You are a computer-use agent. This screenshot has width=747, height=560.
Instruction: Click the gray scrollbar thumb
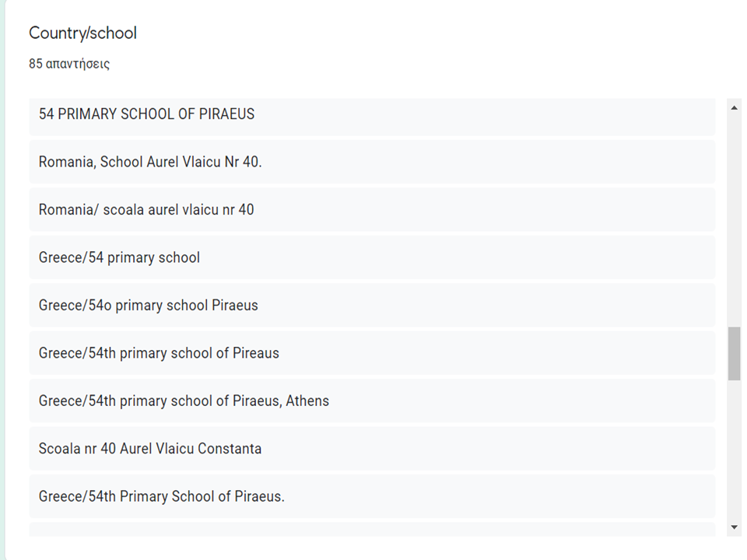click(x=735, y=354)
